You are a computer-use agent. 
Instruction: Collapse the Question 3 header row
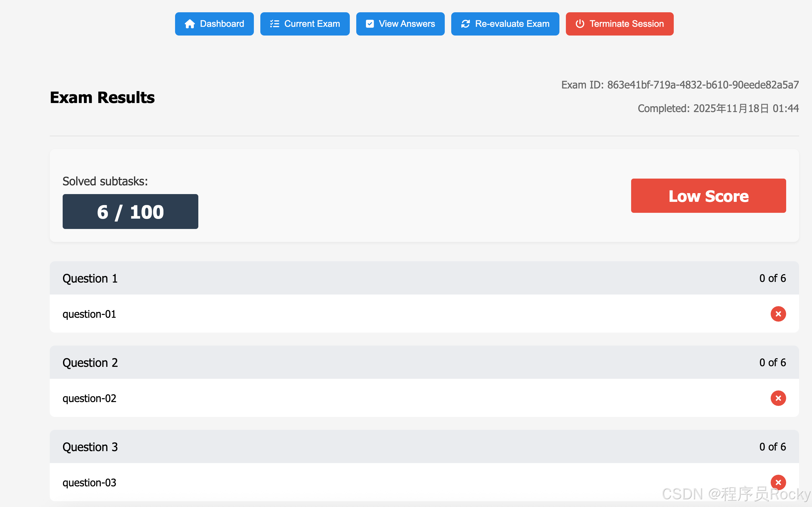click(424, 447)
